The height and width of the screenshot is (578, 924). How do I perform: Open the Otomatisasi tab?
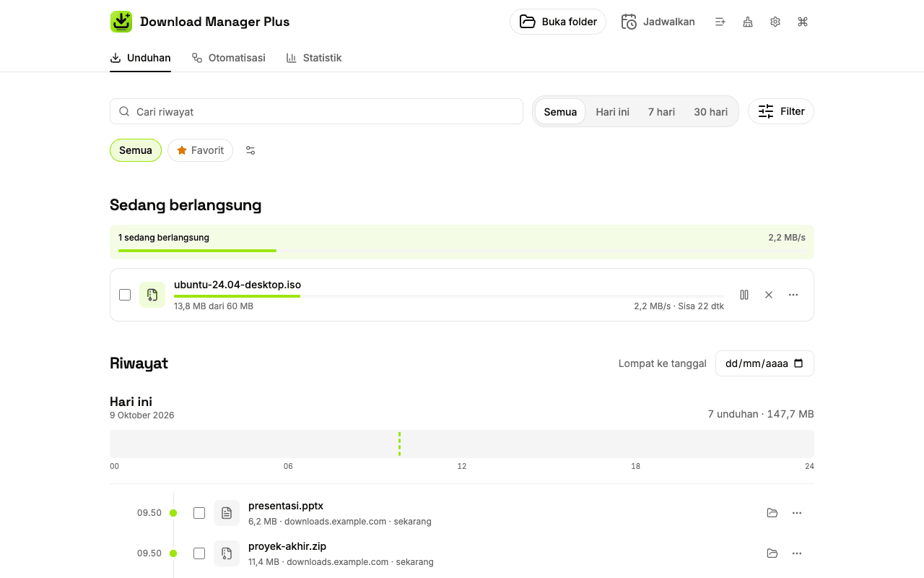point(229,58)
